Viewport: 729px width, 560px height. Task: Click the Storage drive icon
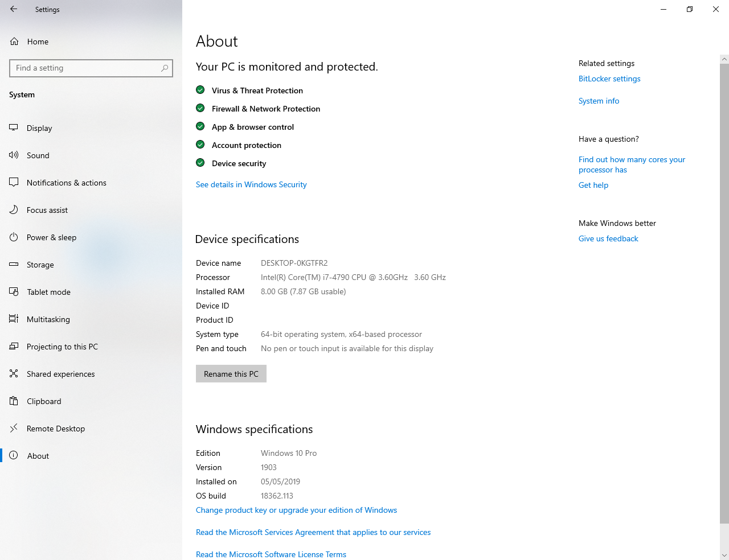(14, 265)
